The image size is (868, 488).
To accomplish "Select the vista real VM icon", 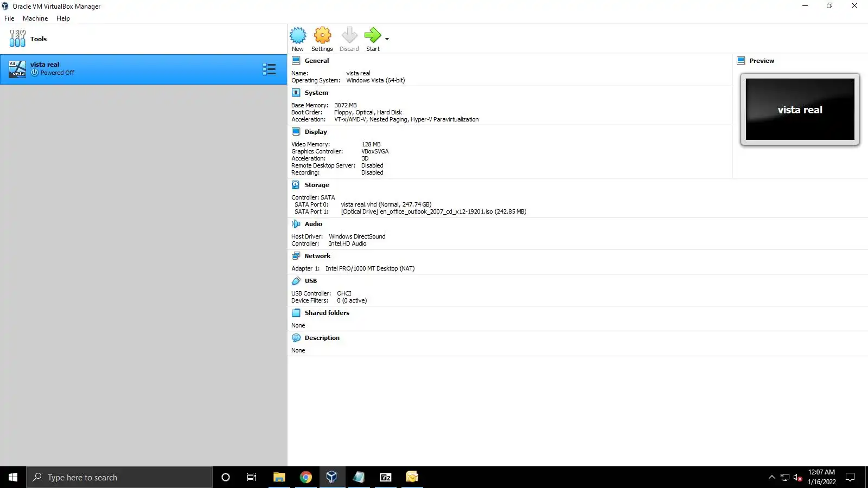I will (17, 69).
